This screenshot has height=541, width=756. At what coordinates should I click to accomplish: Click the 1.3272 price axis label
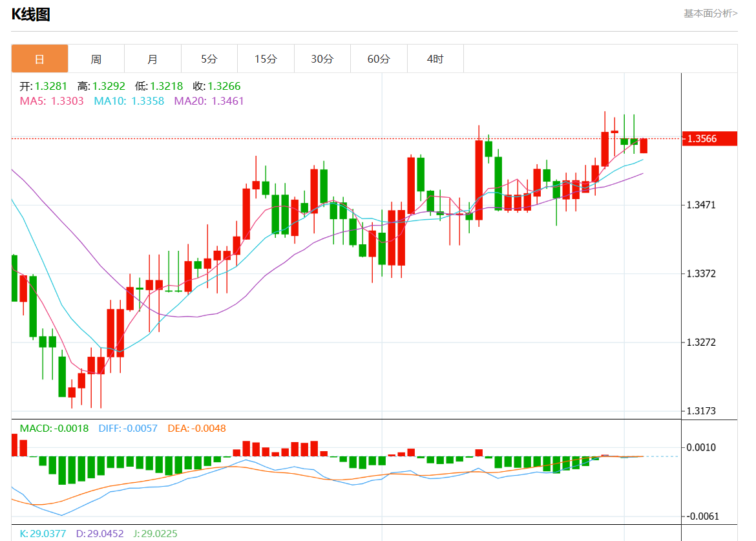pos(701,343)
